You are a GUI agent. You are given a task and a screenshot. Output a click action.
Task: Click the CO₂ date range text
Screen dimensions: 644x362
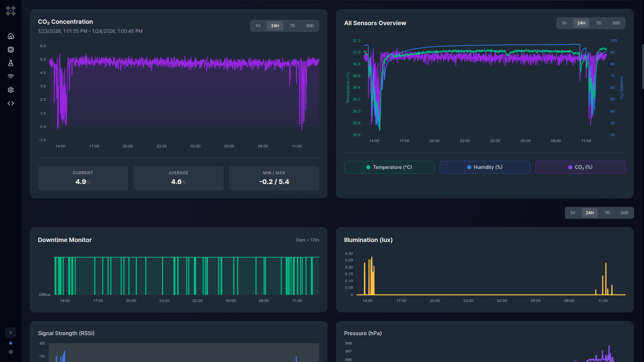(x=90, y=31)
